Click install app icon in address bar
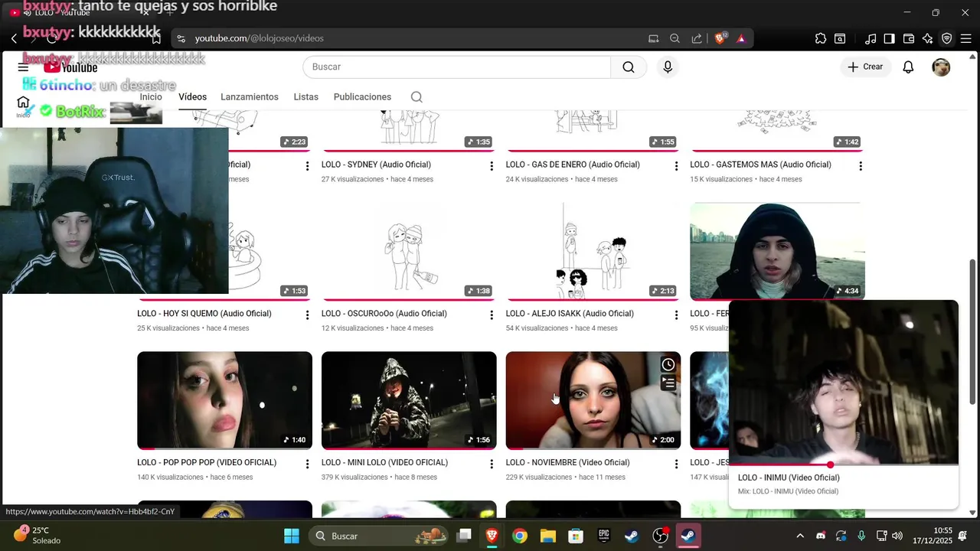980x551 pixels. [x=653, y=38]
